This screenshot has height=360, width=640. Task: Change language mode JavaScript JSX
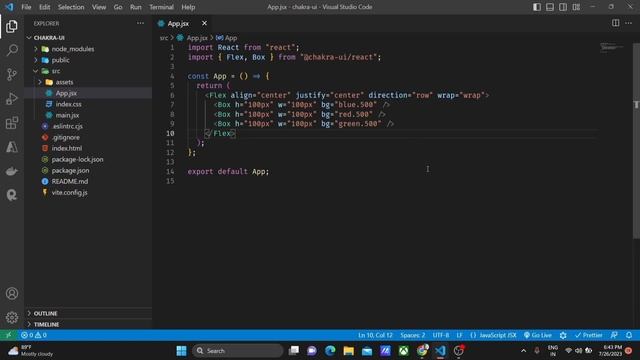[x=493, y=335]
